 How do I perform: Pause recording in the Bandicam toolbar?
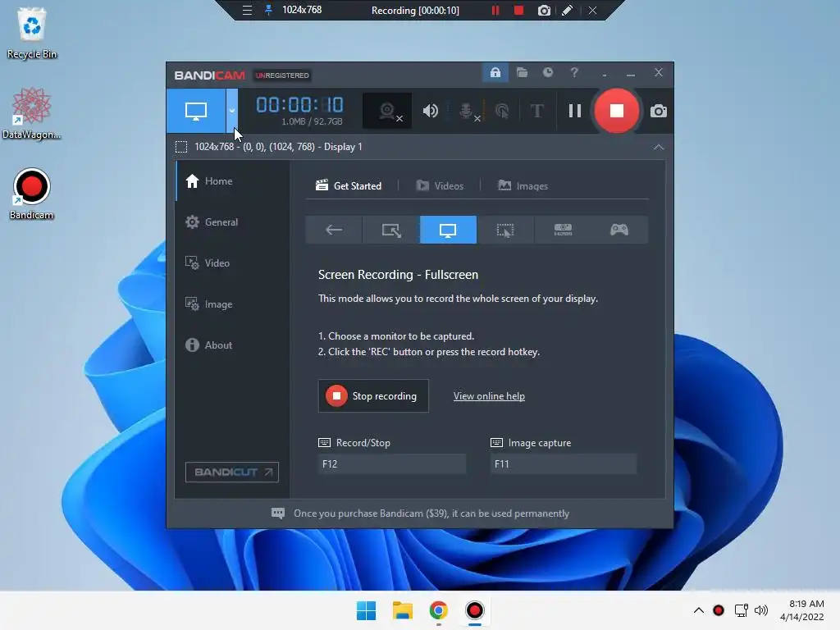tap(575, 111)
